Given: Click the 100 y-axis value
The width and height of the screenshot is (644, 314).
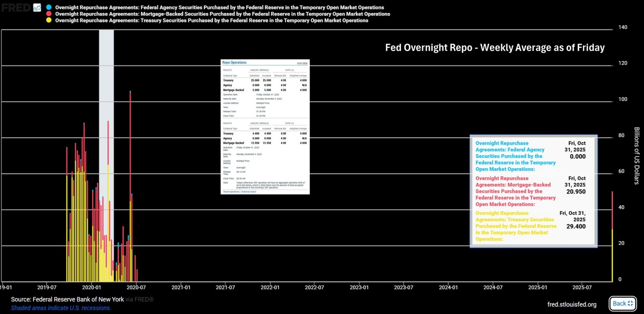Looking at the screenshot, I should coord(623,99).
